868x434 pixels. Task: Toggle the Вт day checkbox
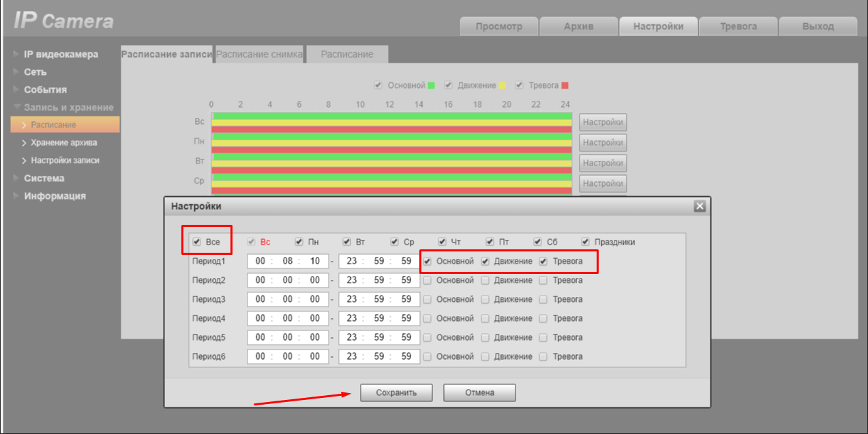346,242
